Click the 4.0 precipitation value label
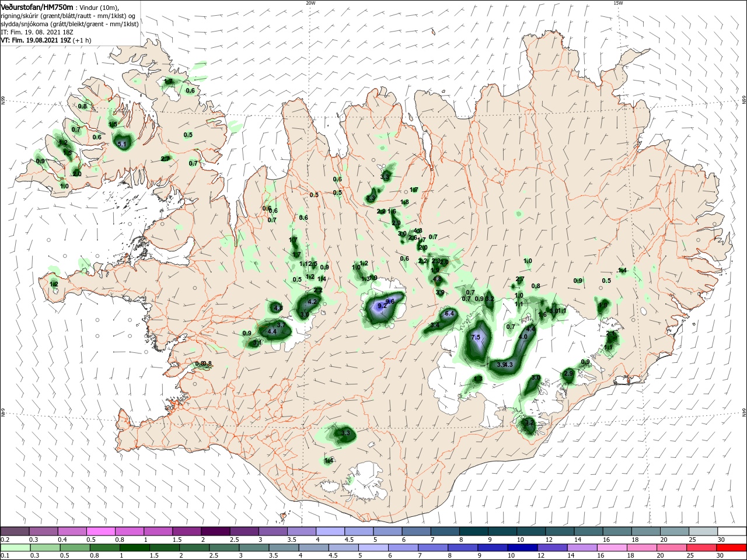The width and height of the screenshot is (747, 560). click(x=523, y=337)
